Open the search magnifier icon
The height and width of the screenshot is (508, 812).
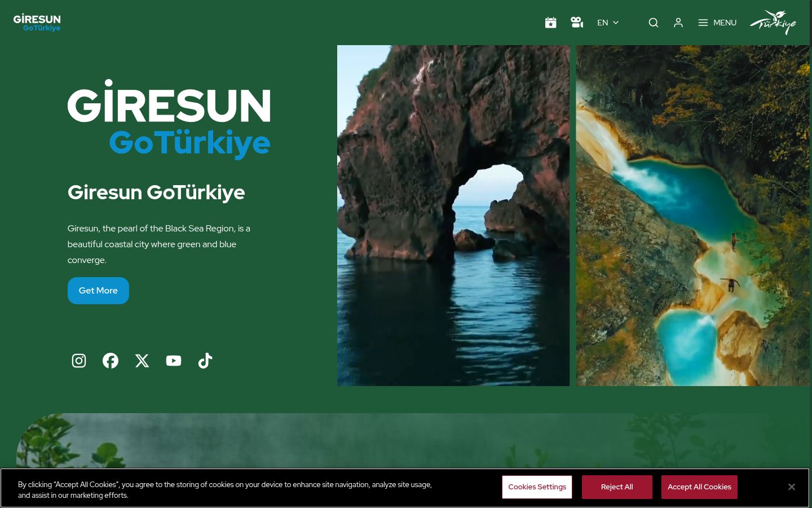tap(654, 23)
